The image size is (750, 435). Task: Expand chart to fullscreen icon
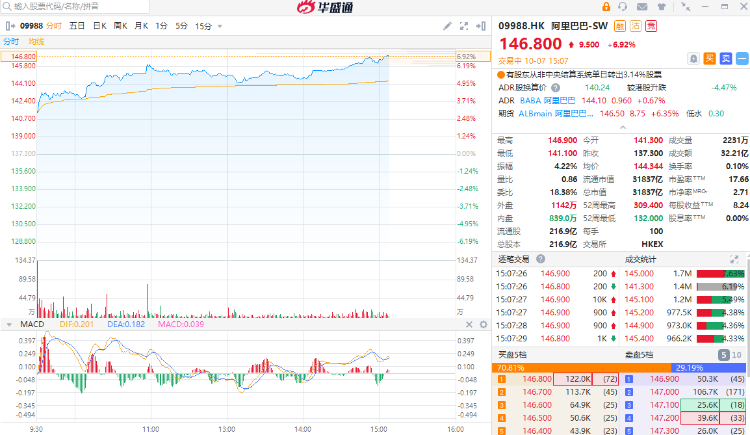[x=463, y=26]
